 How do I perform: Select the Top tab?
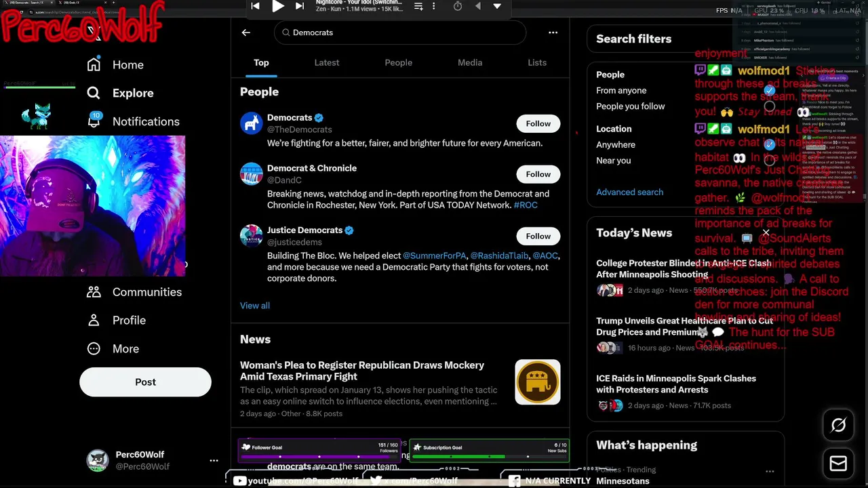[x=261, y=62]
